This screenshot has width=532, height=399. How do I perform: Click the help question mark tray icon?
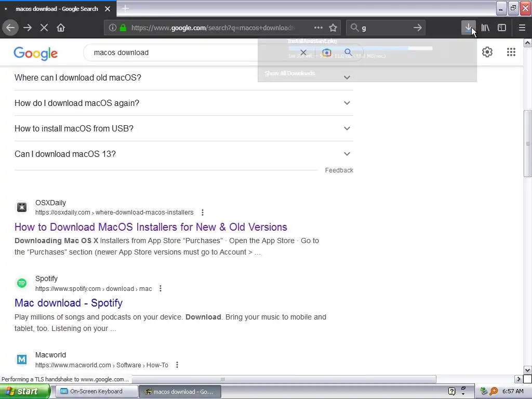click(451, 391)
